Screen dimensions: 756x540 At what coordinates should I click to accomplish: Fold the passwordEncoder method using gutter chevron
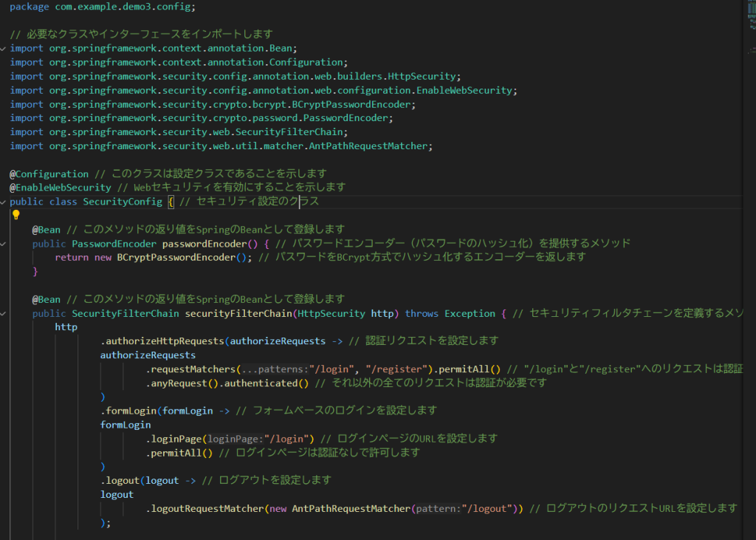[x=4, y=244]
